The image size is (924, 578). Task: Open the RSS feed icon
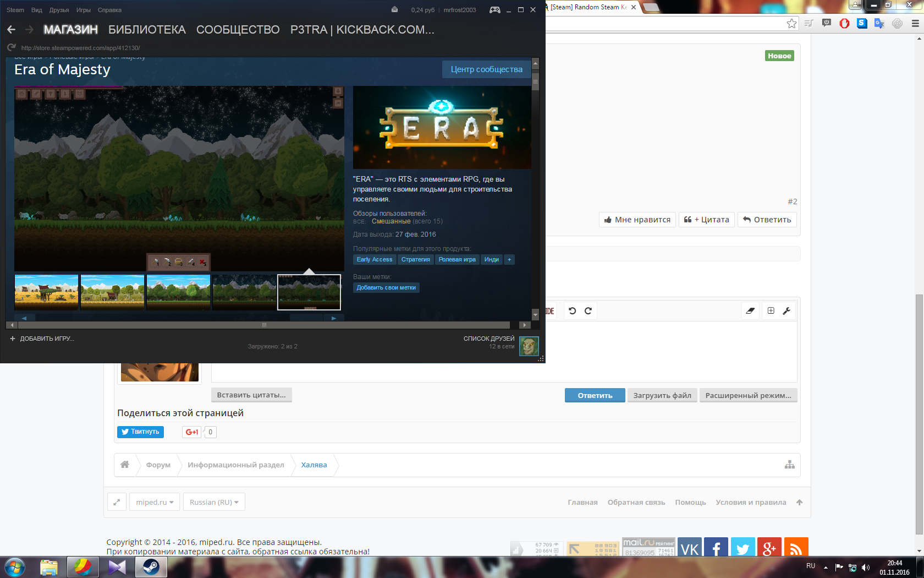point(796,548)
